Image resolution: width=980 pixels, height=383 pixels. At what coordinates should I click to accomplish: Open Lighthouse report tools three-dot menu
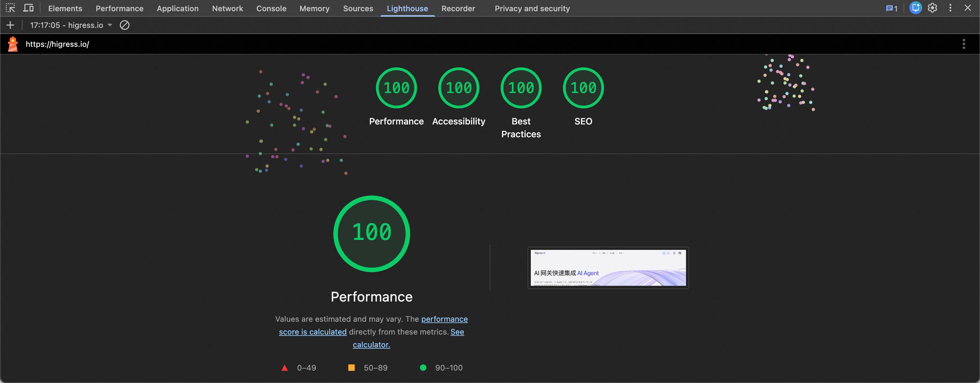[964, 44]
